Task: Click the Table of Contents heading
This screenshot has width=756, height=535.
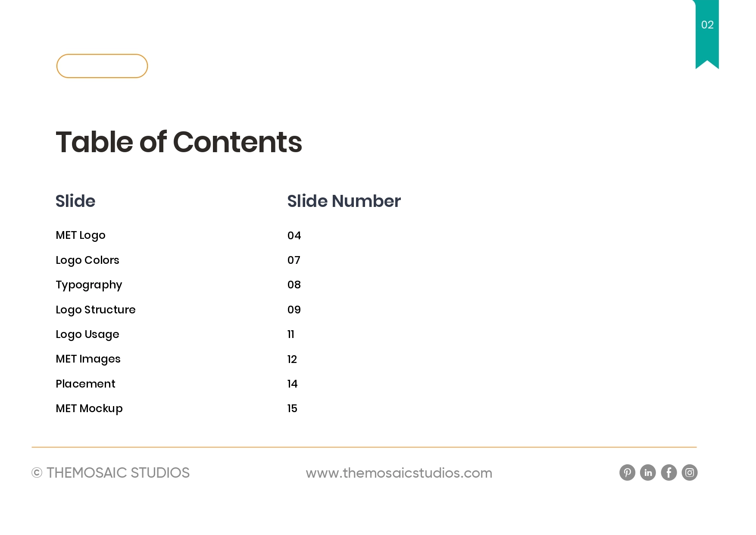Action: [x=179, y=142]
